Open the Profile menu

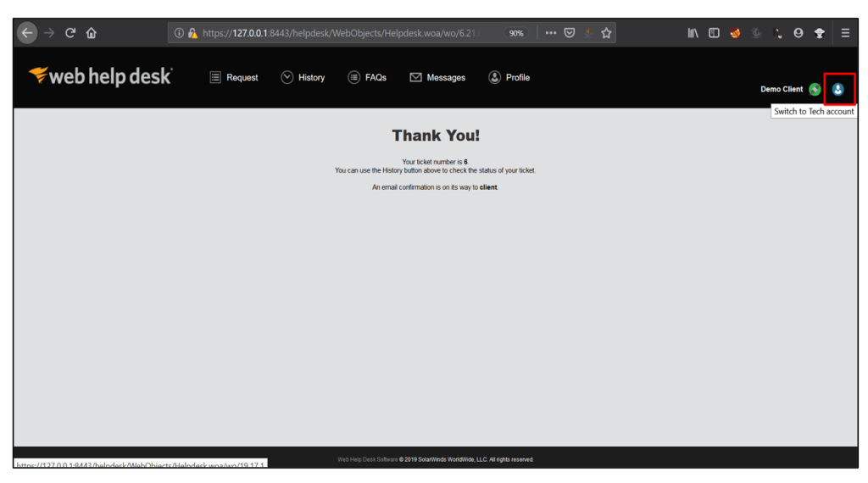509,77
